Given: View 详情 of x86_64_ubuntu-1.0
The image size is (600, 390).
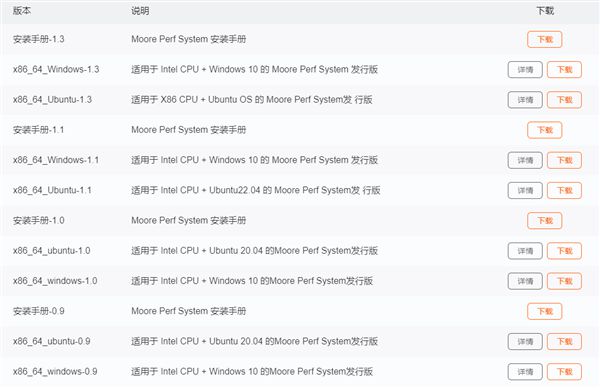Looking at the screenshot, I should pyautogui.click(x=525, y=251).
